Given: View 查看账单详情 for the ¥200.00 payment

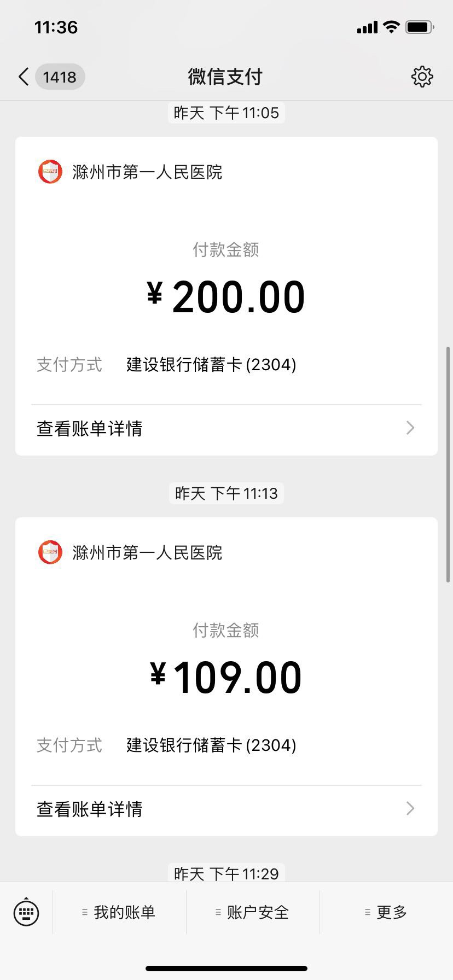Looking at the screenshot, I should [x=90, y=428].
